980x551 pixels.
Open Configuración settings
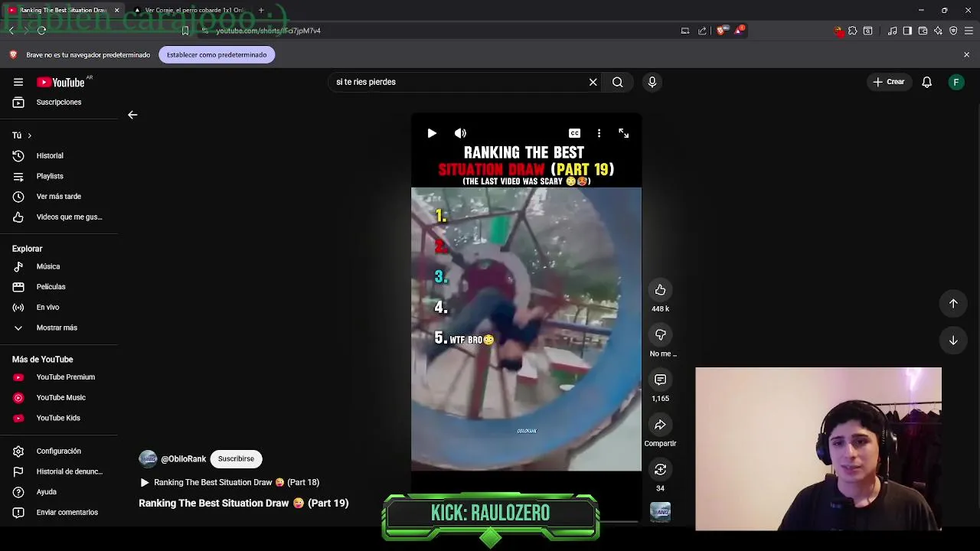click(x=59, y=452)
